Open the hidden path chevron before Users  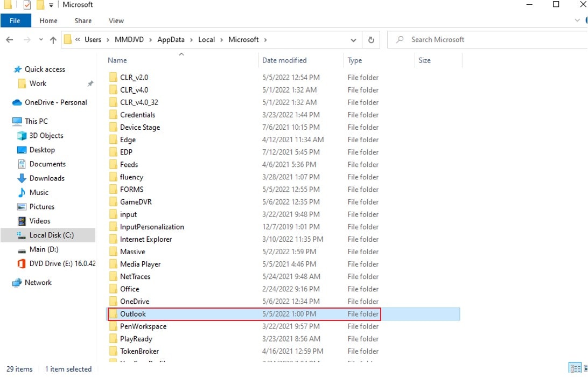click(x=78, y=39)
